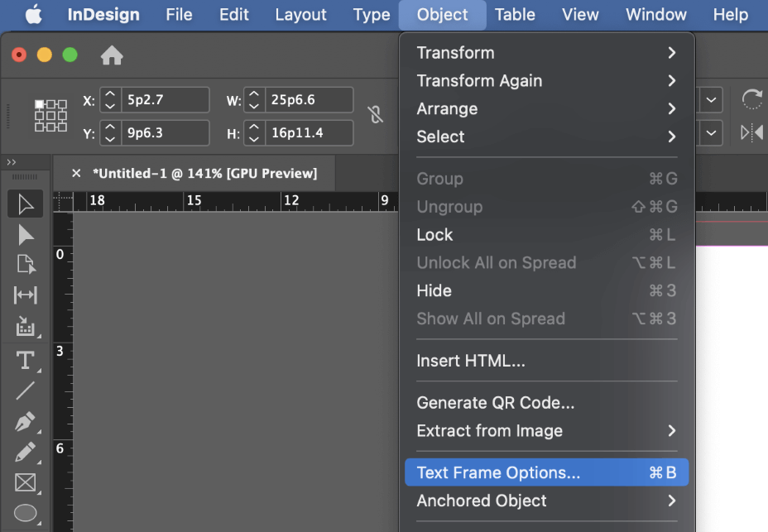The height and width of the screenshot is (532, 768).
Task: Activate the Page tool
Action: point(25,265)
